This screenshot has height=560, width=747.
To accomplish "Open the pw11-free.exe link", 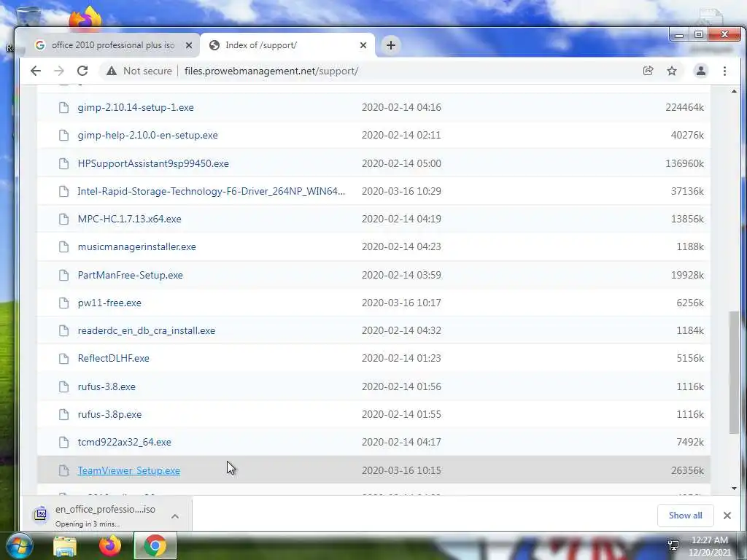I will 109,303.
